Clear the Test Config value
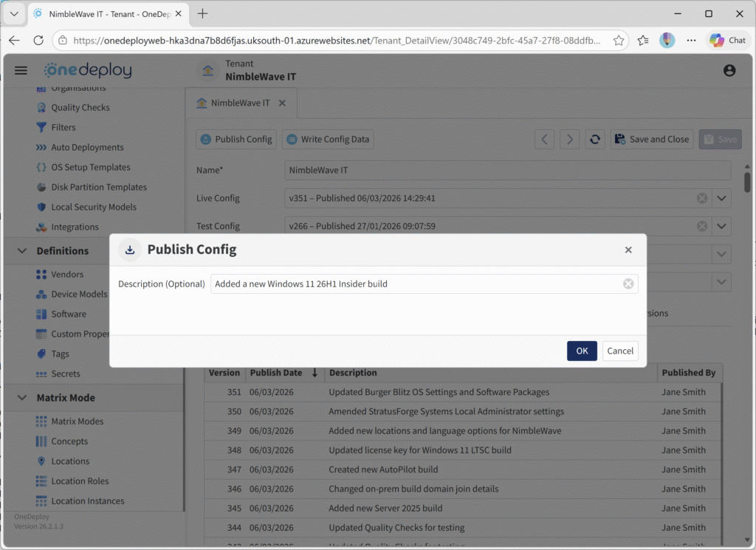Screen dimensions: 756x550 click(x=702, y=226)
